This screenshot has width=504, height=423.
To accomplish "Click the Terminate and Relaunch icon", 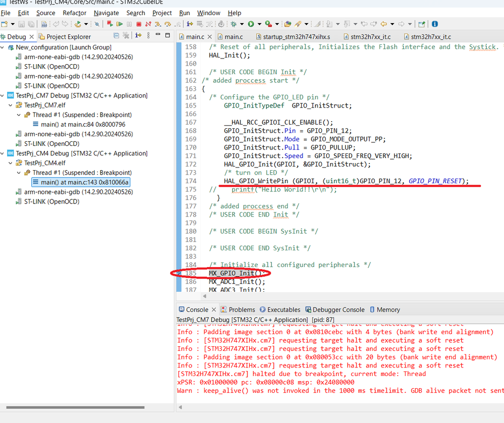I will [110, 24].
